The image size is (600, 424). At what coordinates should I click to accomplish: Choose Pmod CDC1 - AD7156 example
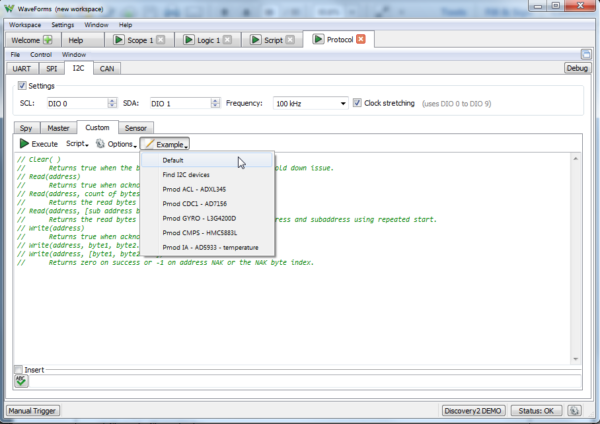tap(207, 204)
